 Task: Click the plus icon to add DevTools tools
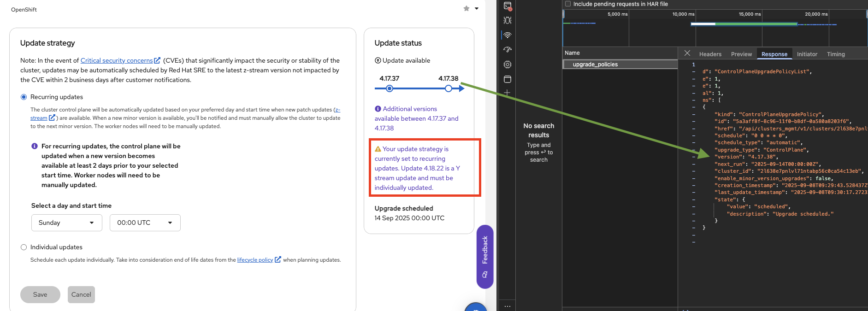pyautogui.click(x=507, y=93)
